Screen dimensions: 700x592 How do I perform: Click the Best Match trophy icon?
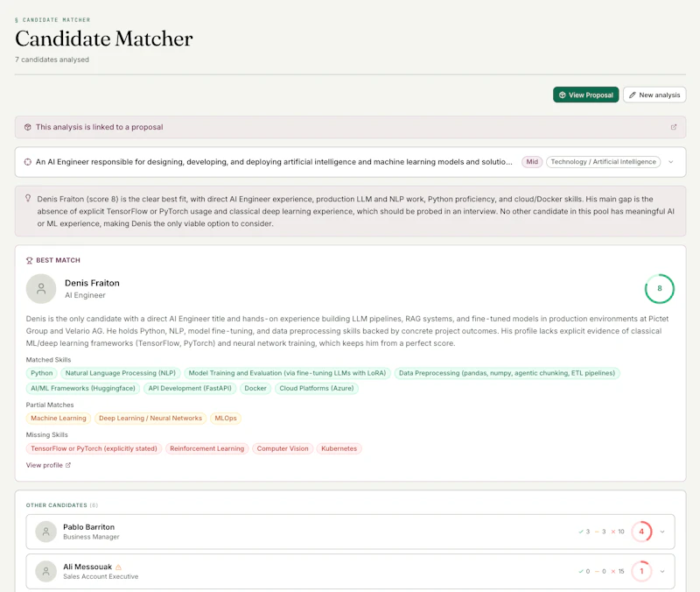coord(30,260)
